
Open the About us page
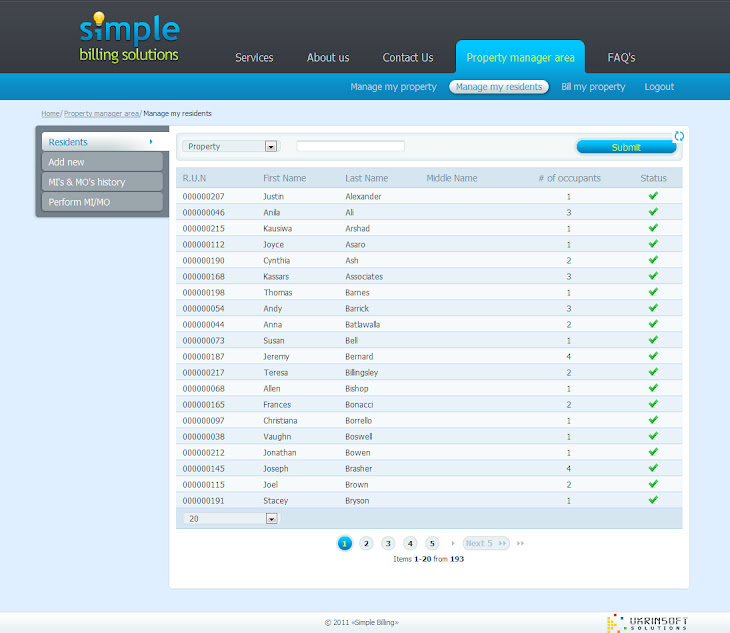click(x=328, y=58)
